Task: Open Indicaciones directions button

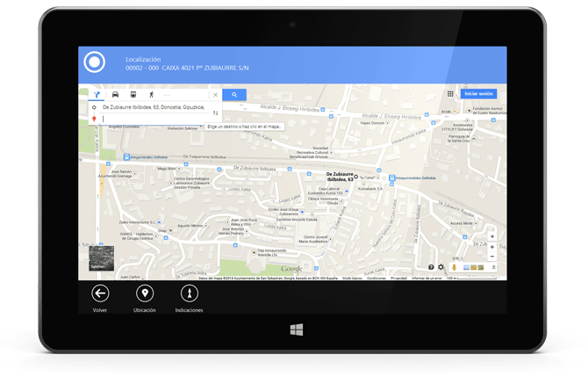Action: pos(190,293)
